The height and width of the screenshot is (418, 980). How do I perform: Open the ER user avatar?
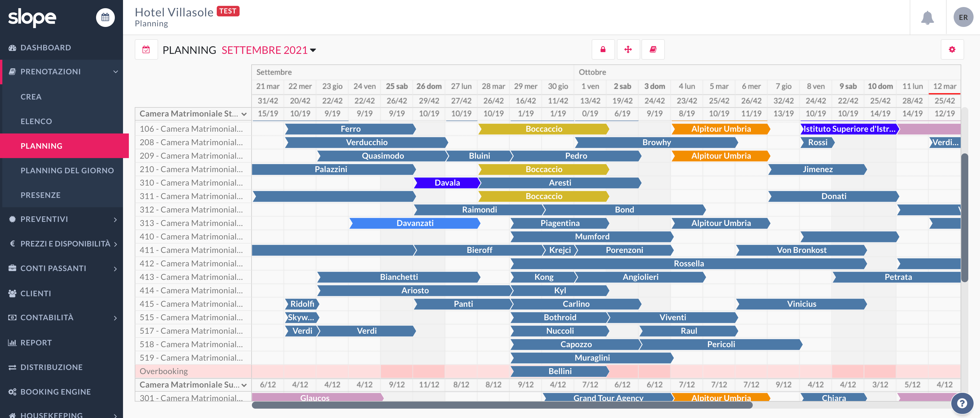tap(963, 18)
